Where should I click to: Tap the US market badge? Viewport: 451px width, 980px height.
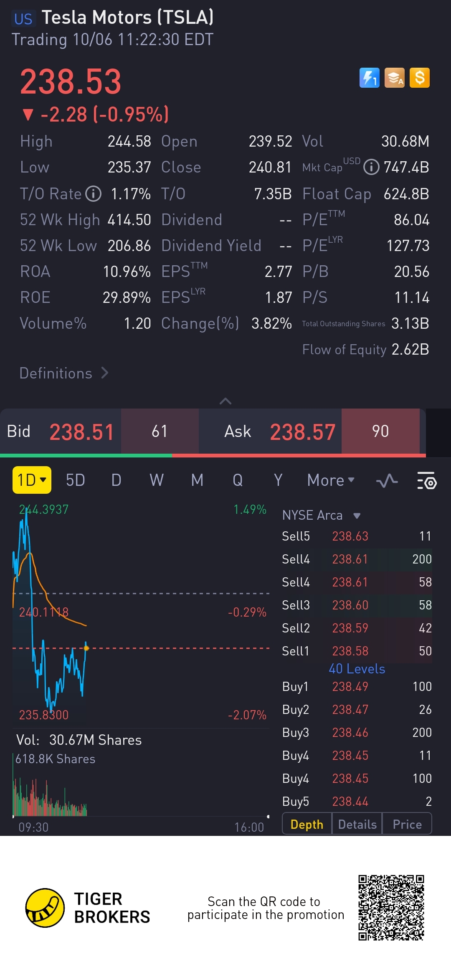23,19
